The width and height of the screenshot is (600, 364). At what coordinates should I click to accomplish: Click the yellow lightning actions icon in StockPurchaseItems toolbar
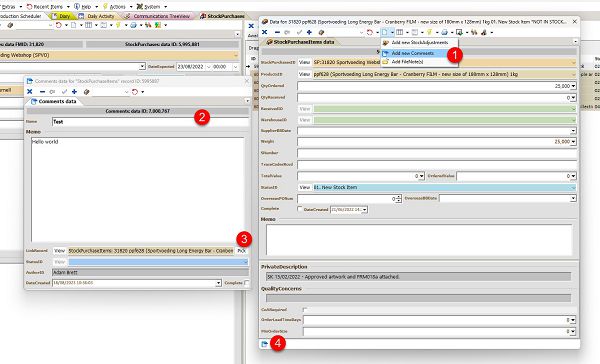click(429, 32)
